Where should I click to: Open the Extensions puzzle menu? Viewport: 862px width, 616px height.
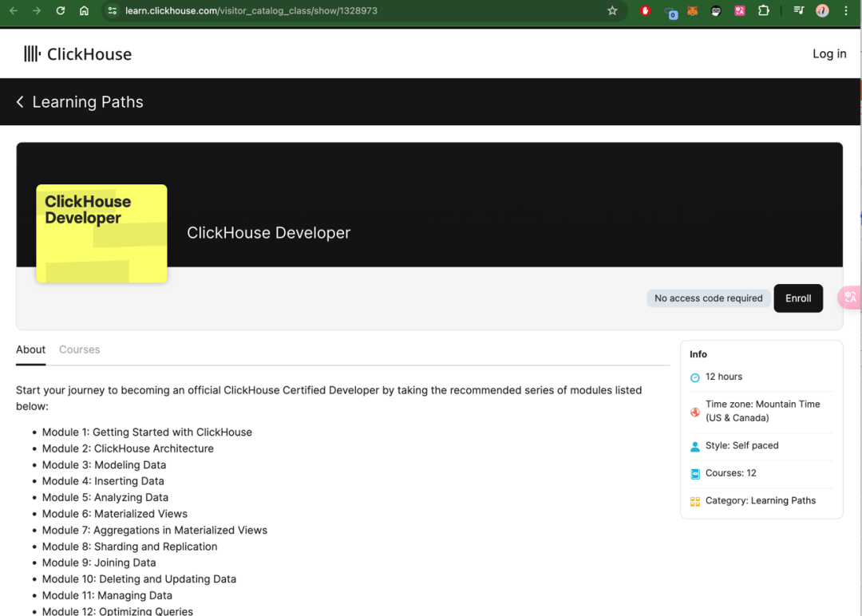point(764,10)
